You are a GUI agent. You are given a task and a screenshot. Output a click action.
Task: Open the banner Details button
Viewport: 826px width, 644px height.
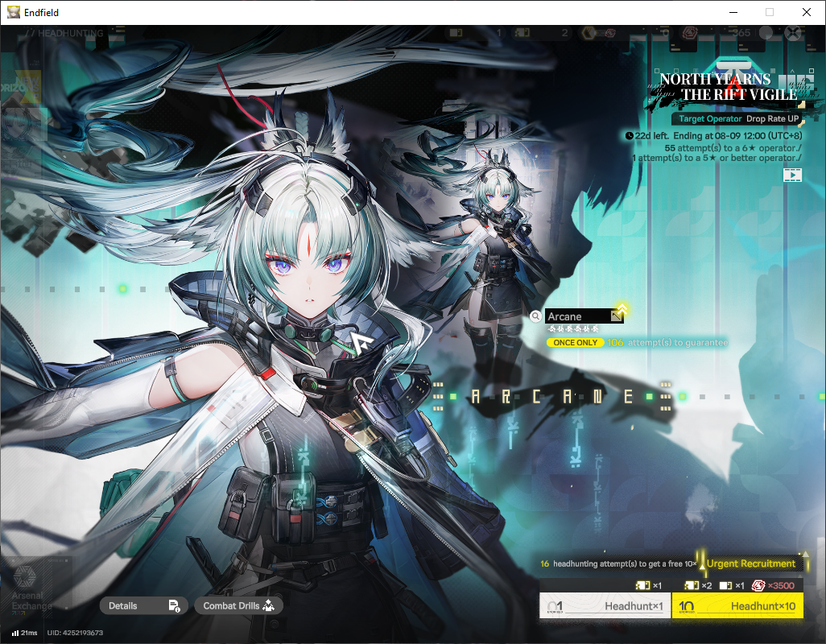click(144, 605)
